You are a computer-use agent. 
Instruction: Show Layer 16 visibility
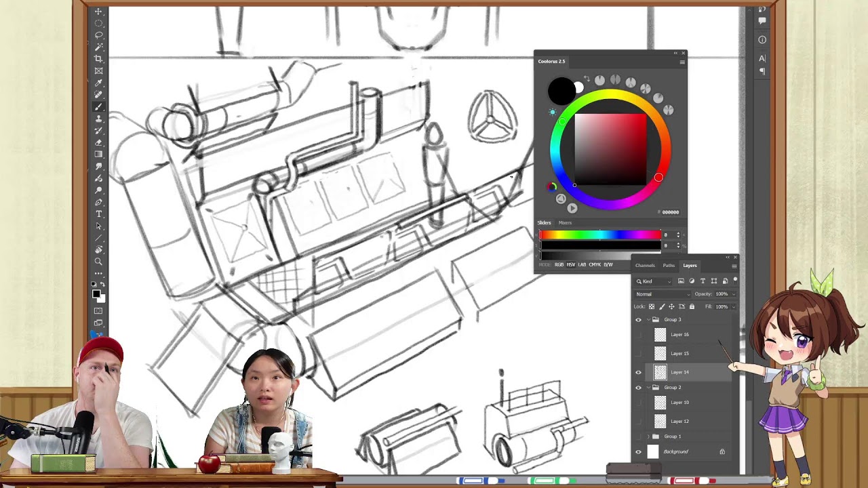coord(638,335)
